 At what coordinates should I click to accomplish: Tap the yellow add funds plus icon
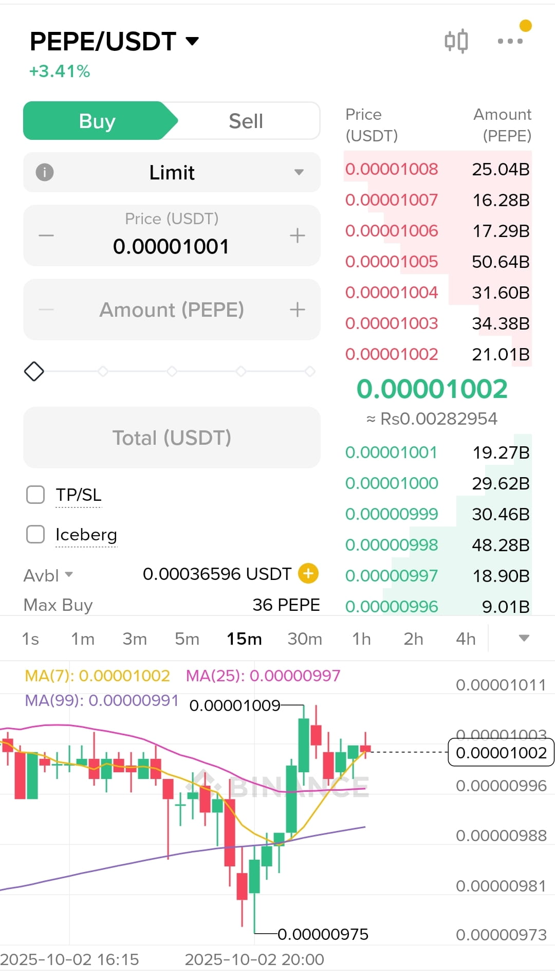[x=308, y=573]
